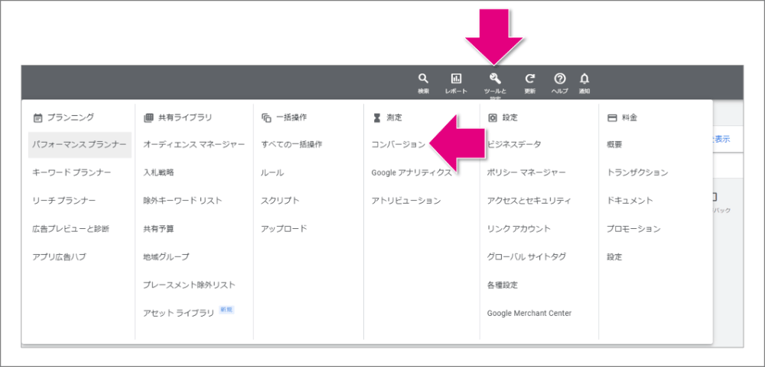Image resolution: width=765 pixels, height=367 pixels.
Task: Click the 料金 column header
Action: pos(629,117)
